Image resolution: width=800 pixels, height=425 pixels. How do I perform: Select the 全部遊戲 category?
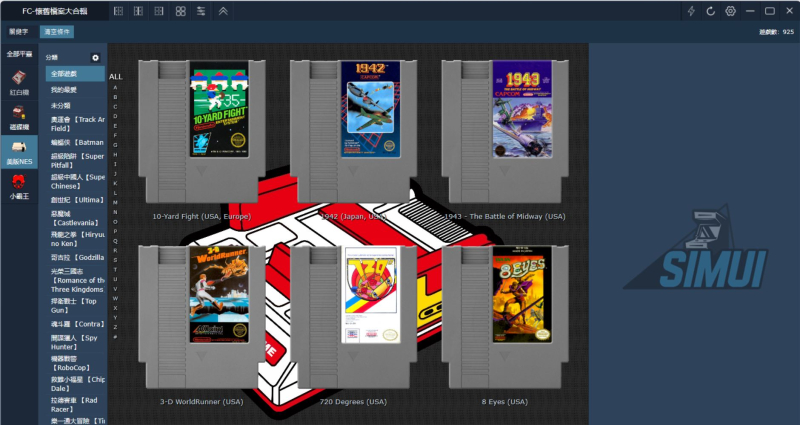click(x=75, y=74)
